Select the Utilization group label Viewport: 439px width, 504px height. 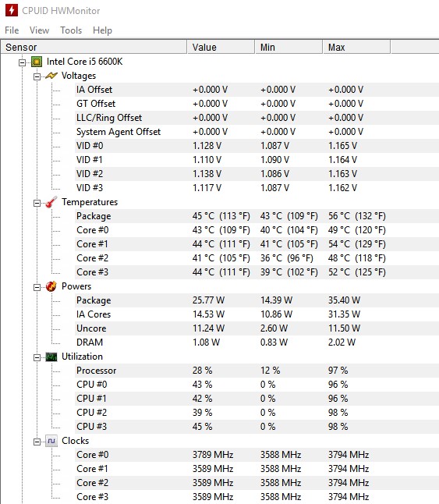coord(82,357)
